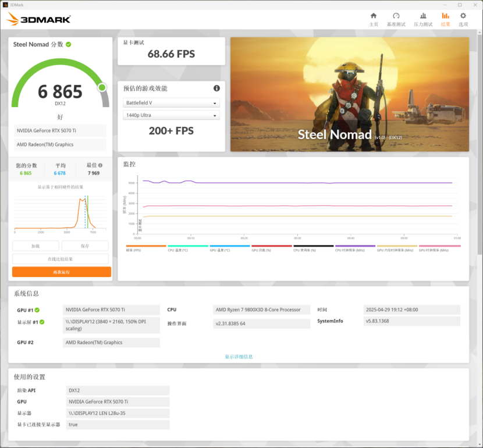Click the 3DMark icon in the title bar
483x448 pixels.
coord(5,5)
